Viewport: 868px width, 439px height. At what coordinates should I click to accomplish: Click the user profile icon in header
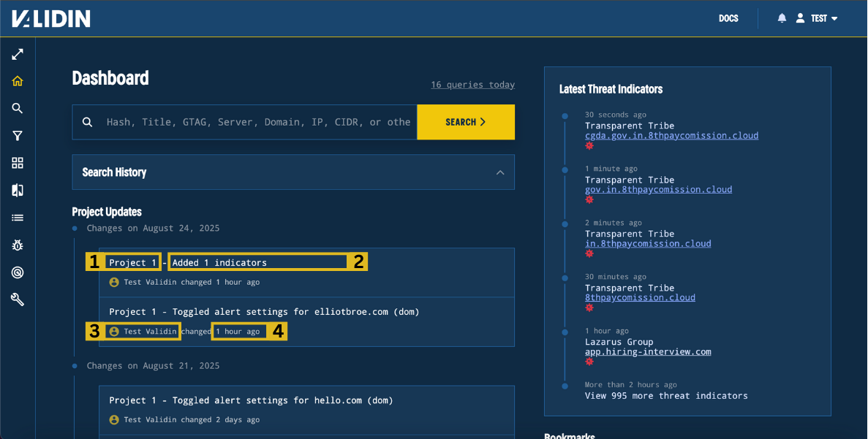(800, 18)
